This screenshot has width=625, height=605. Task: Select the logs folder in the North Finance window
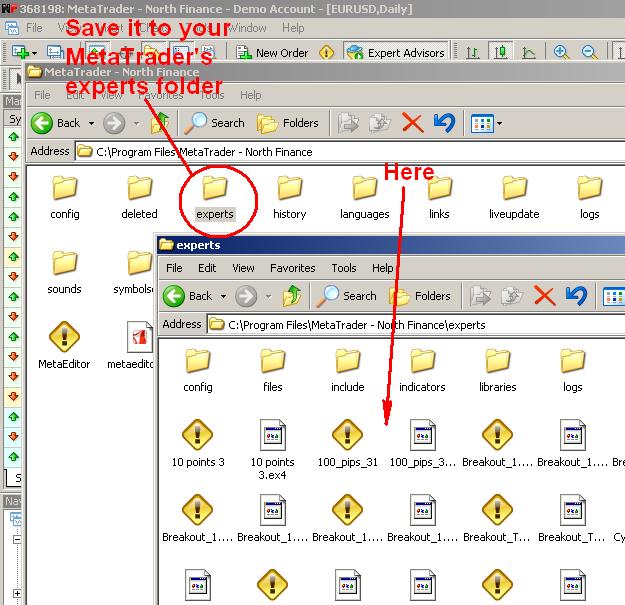pos(590,198)
